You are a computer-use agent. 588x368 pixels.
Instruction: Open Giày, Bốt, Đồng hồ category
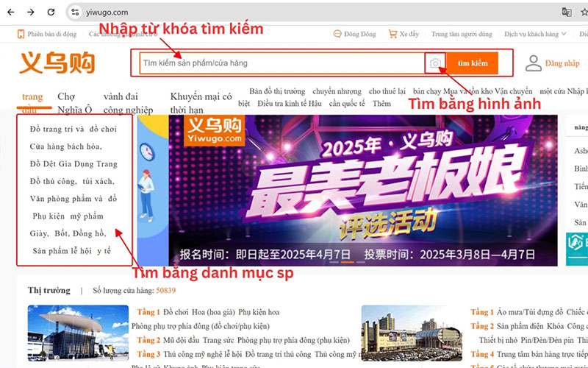point(68,233)
